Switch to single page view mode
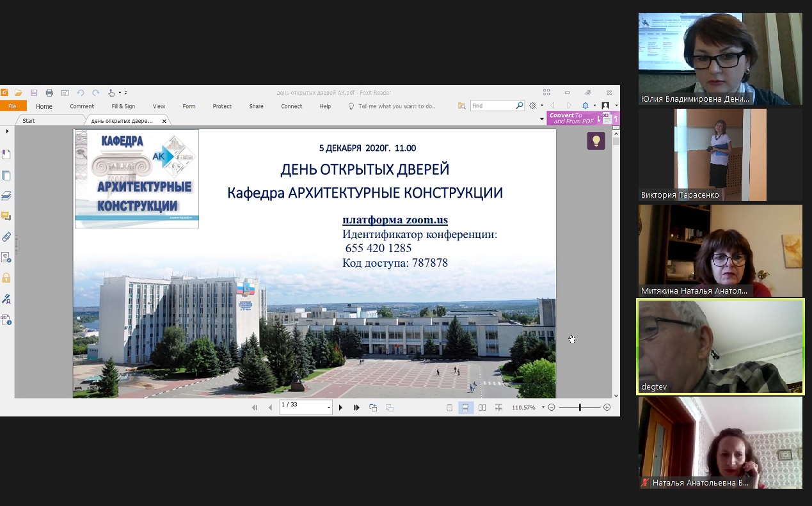 [x=449, y=407]
